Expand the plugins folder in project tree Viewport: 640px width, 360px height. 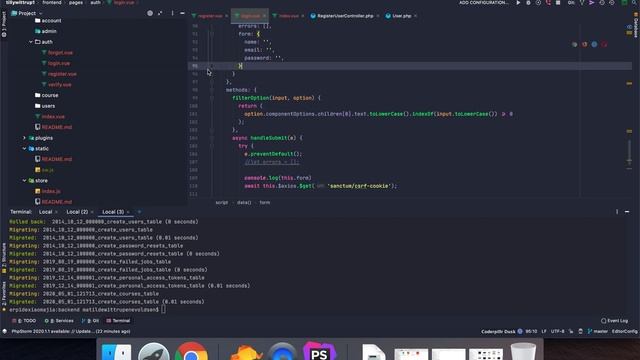(24, 138)
